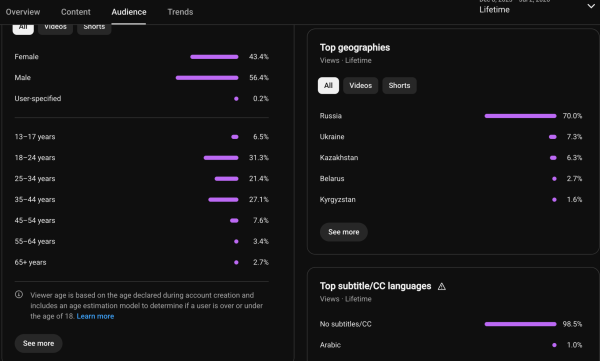This screenshot has width=600, height=361.
Task: Click the No subtitles/CC bar
Action: pos(520,324)
